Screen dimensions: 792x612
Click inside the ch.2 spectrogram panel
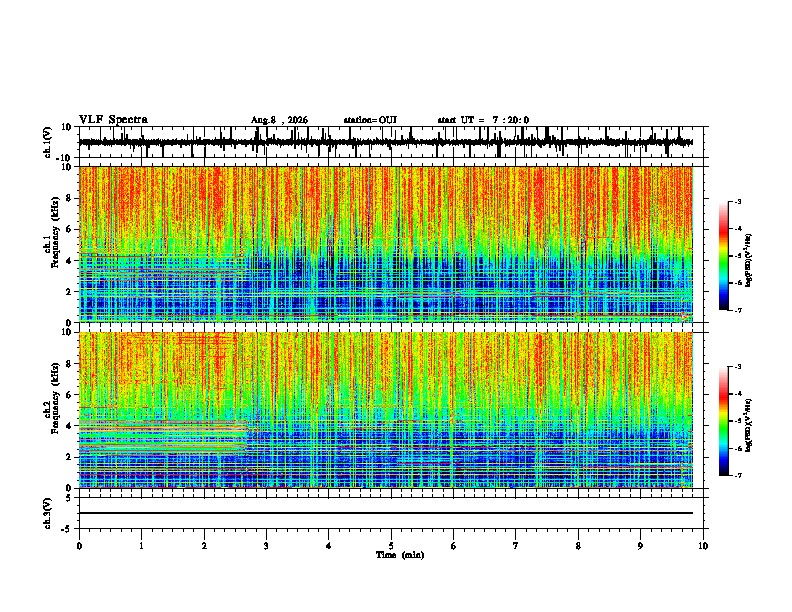pyautogui.click(x=386, y=410)
